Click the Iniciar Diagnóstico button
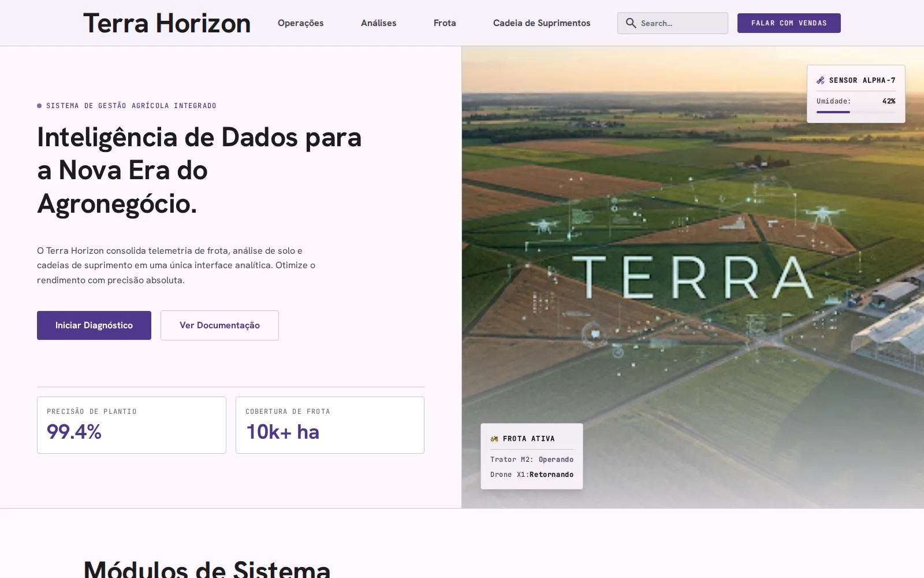This screenshot has width=924, height=578. [94, 325]
